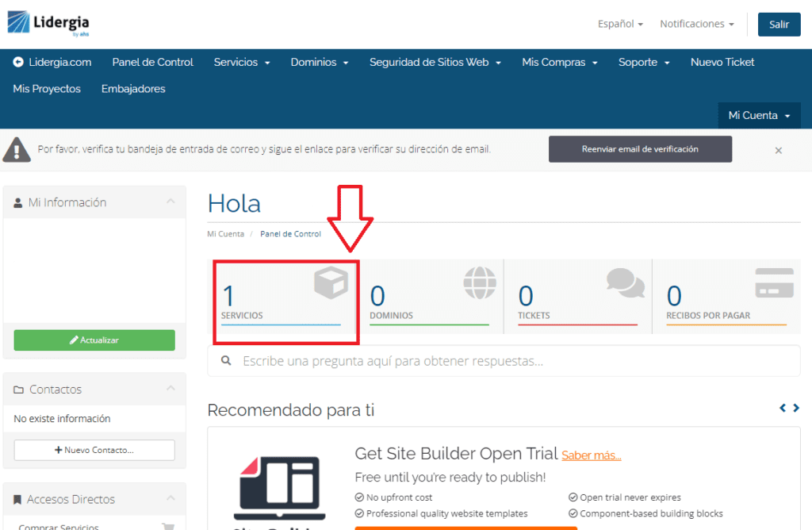Screen dimensions: 812x530
Task: Click the 'Hola' page heading
Action: click(234, 203)
